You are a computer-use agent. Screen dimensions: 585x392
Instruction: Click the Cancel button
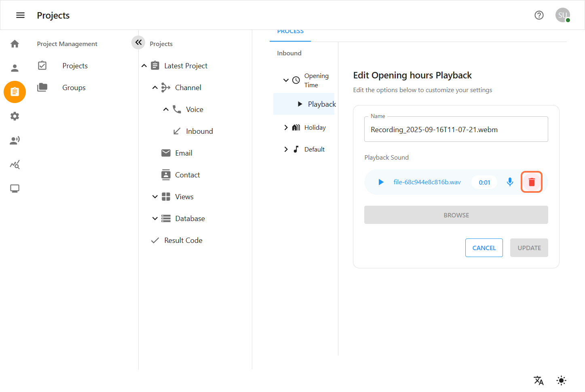coord(484,248)
